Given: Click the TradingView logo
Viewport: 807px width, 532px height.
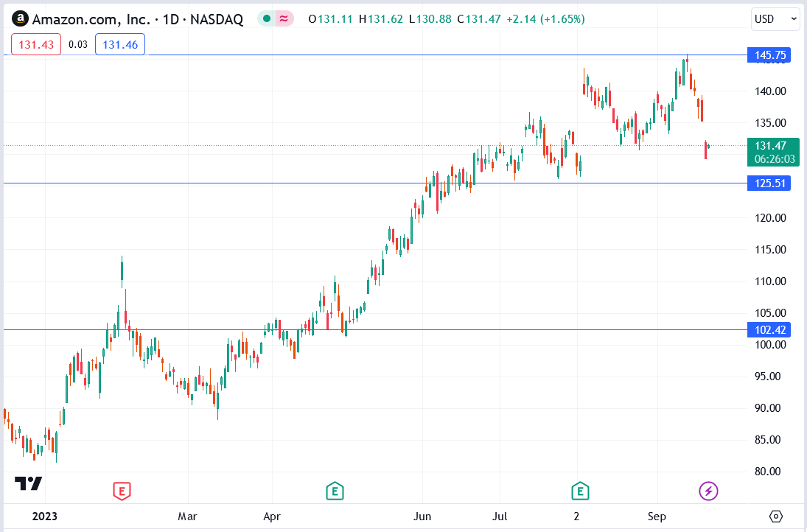Looking at the screenshot, I should point(28,483).
